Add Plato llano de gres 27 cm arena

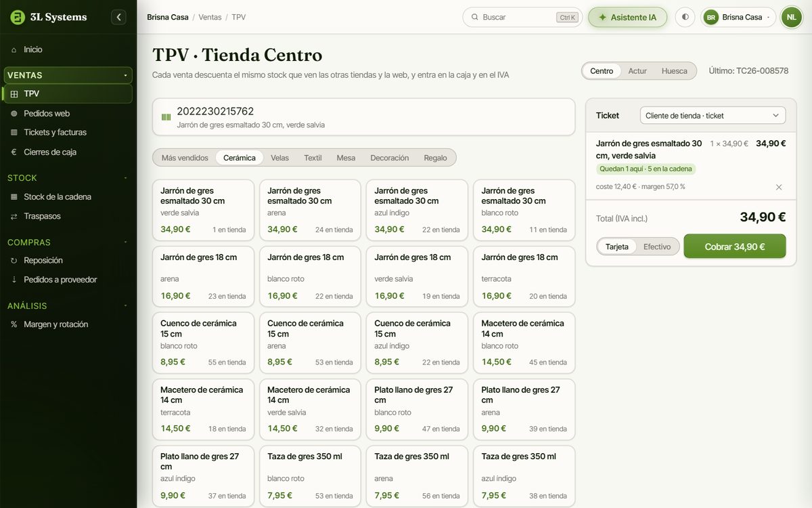coord(524,409)
